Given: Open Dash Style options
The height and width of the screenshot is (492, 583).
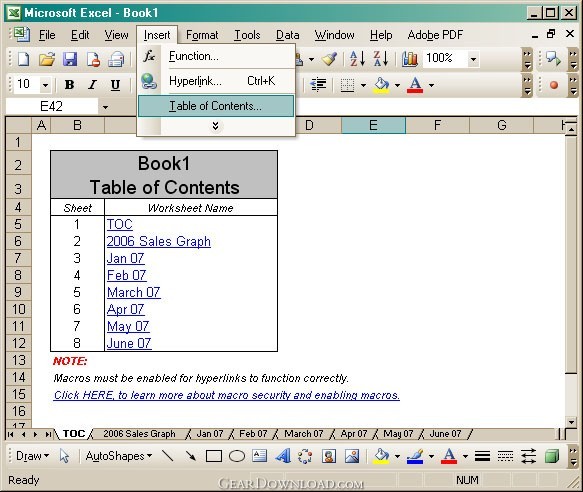Looking at the screenshot, I should pyautogui.click(x=505, y=456).
